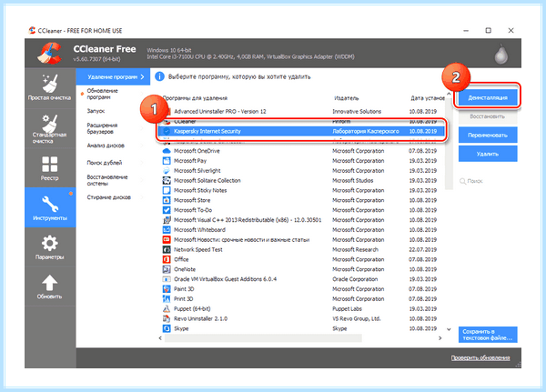Click the Print 3D icon
Viewport: 546px width, 392px height.
167,298
